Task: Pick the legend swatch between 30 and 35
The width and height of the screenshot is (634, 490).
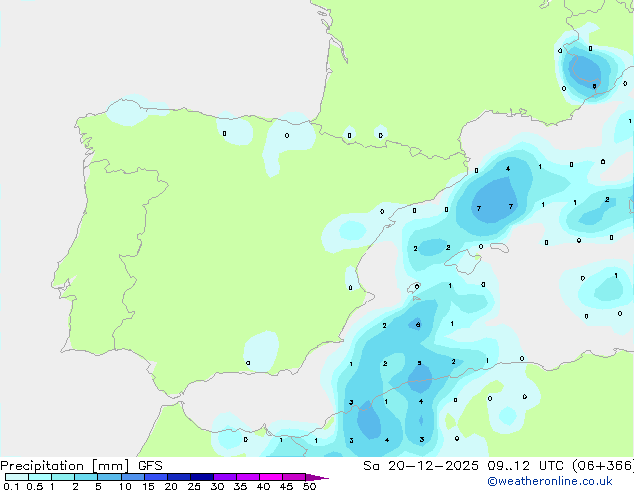Action: pyautogui.click(x=225, y=477)
